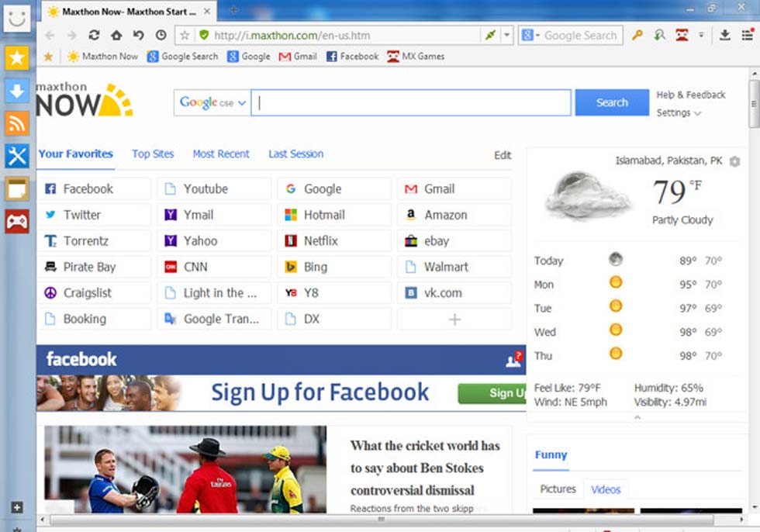Open the RSS feed reader sidebar icon
This screenshot has height=532, width=760.
pos(17,123)
